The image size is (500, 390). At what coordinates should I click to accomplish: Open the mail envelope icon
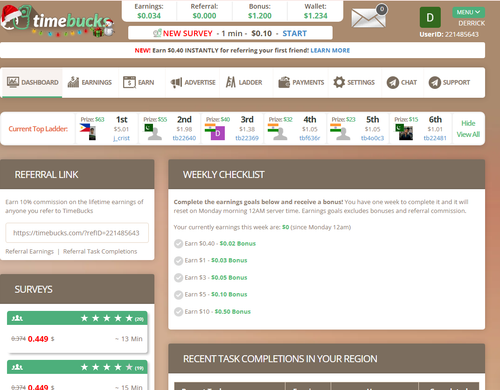(x=369, y=17)
